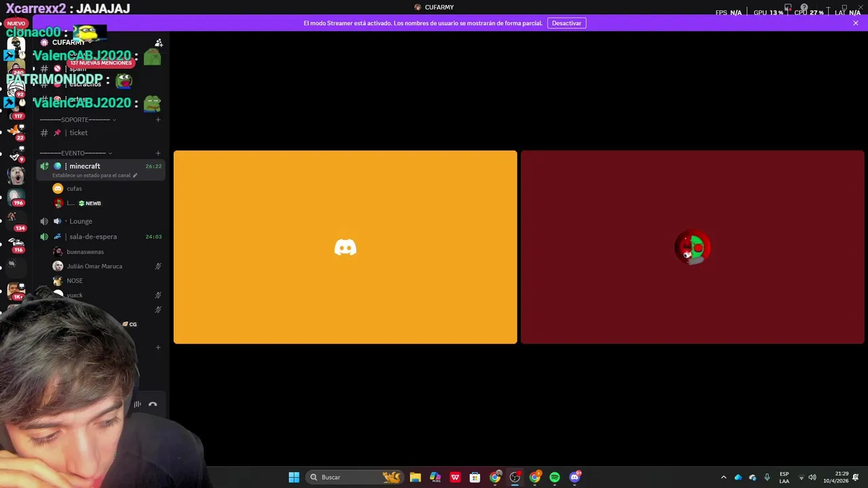
Task: Create channel in SOPORTE with plus icon
Action: click(x=158, y=120)
